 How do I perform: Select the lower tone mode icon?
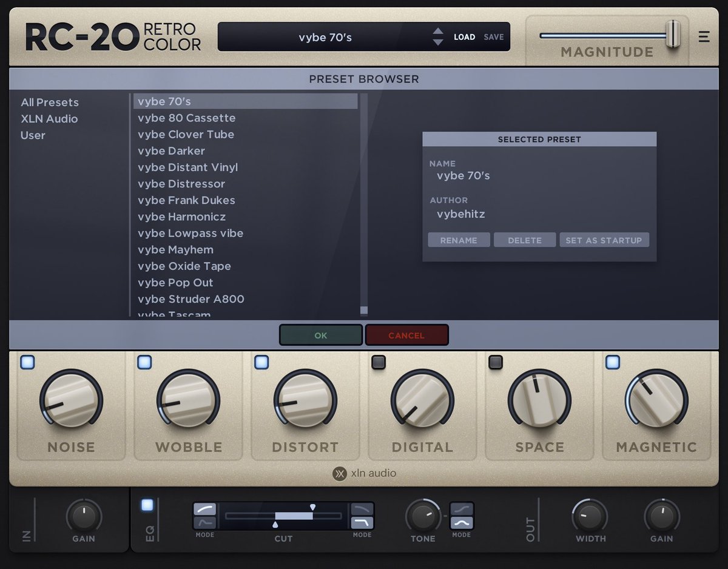(462, 522)
